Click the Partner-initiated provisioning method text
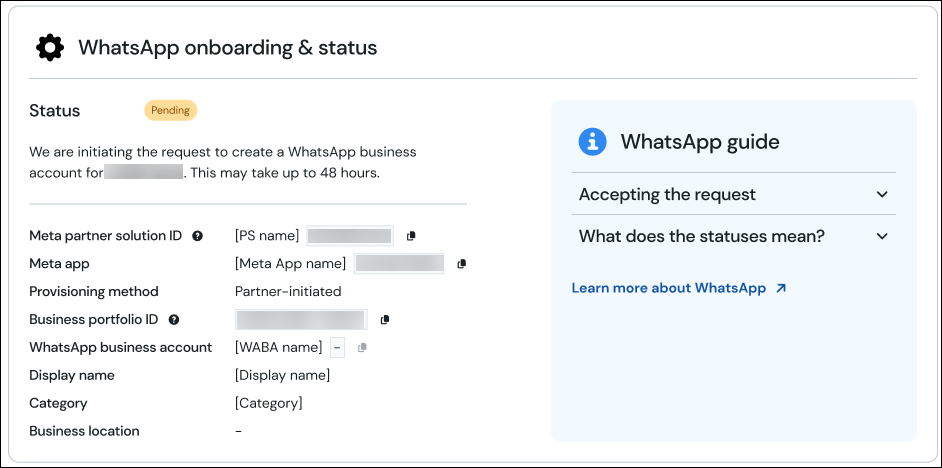 pyautogui.click(x=288, y=292)
